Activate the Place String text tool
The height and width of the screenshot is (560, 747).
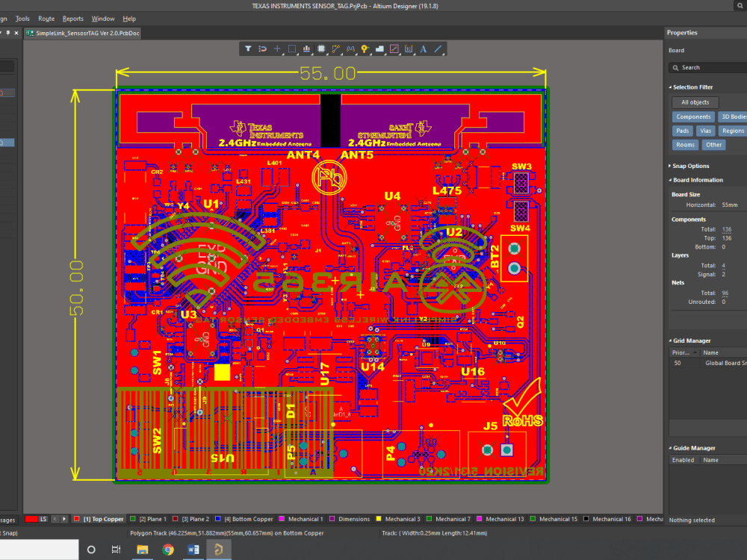coord(423,49)
